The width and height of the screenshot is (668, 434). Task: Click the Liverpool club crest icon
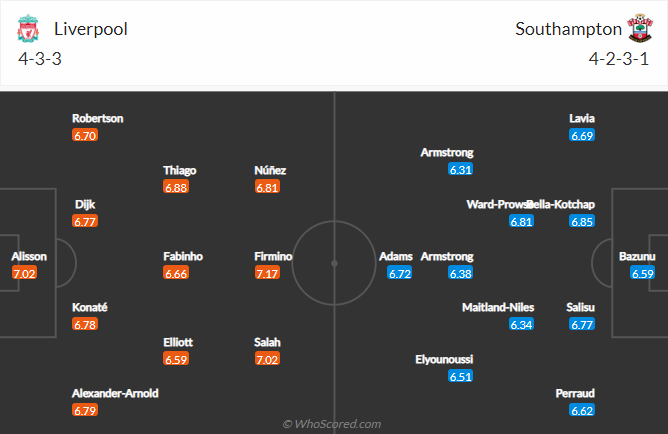(x=28, y=29)
